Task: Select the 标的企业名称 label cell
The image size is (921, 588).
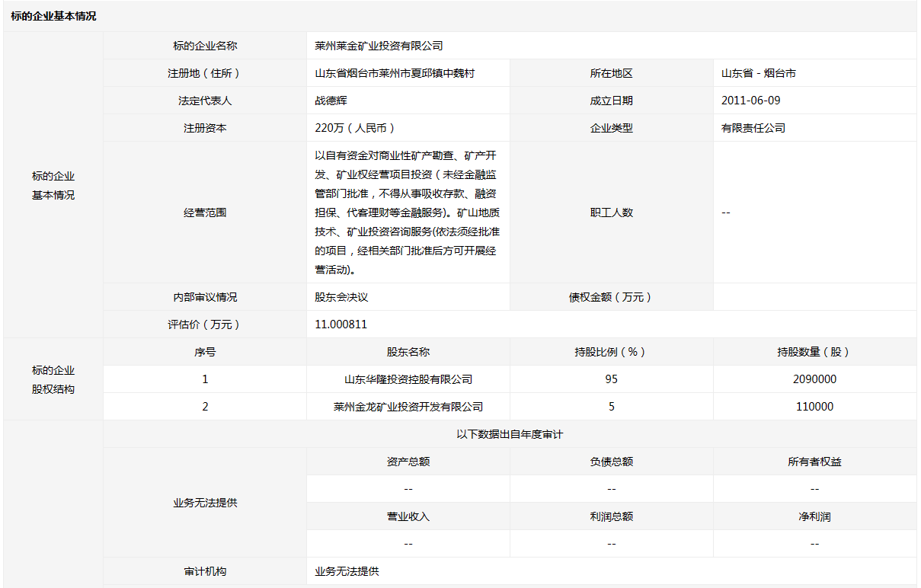Action: click(x=205, y=46)
